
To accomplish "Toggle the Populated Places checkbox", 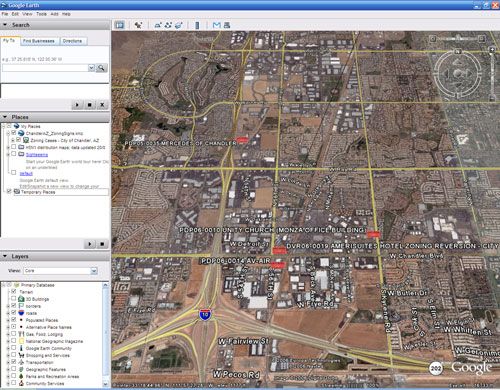I will [14, 319].
